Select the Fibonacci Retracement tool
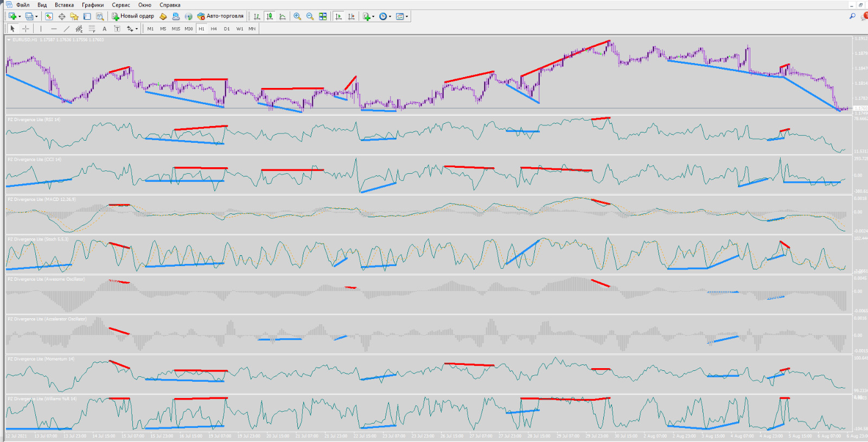Image resolution: width=868 pixels, height=442 pixels. click(92, 29)
